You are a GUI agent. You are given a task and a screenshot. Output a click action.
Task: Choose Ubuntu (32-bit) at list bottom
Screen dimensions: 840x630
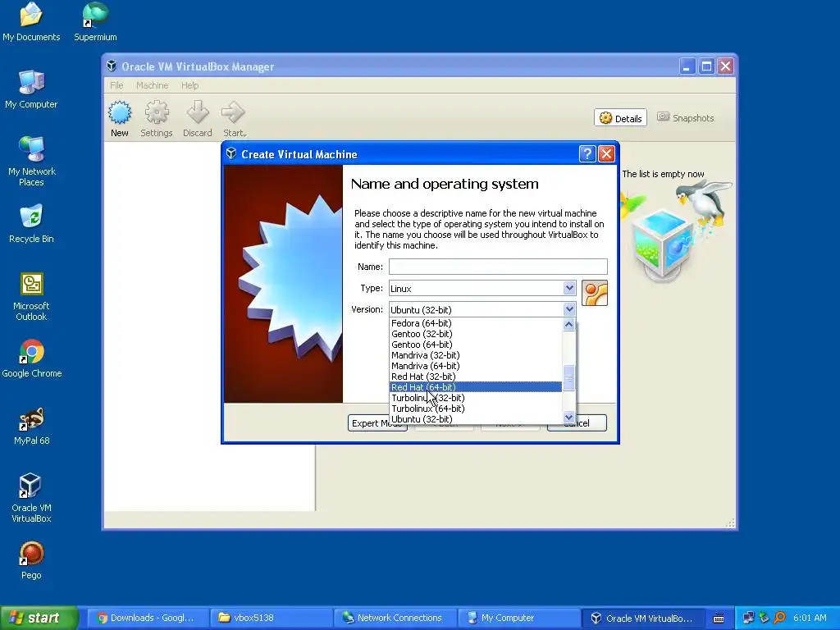click(475, 419)
